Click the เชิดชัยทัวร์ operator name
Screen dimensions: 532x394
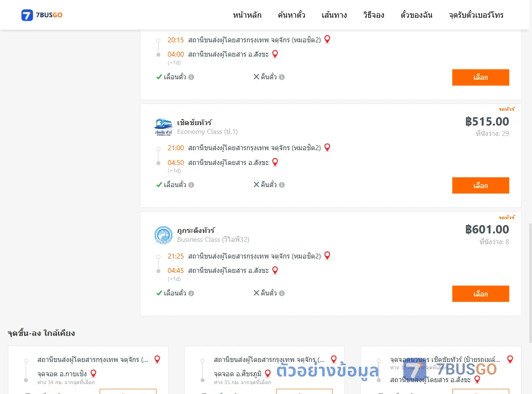195,122
